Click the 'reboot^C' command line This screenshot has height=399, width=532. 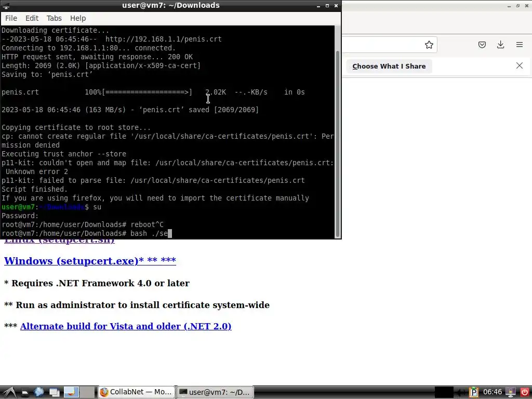click(x=83, y=224)
